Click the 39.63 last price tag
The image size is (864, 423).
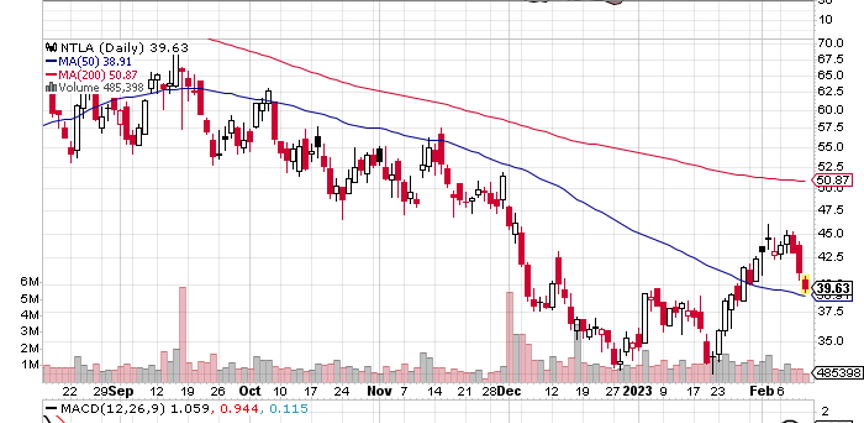point(833,288)
